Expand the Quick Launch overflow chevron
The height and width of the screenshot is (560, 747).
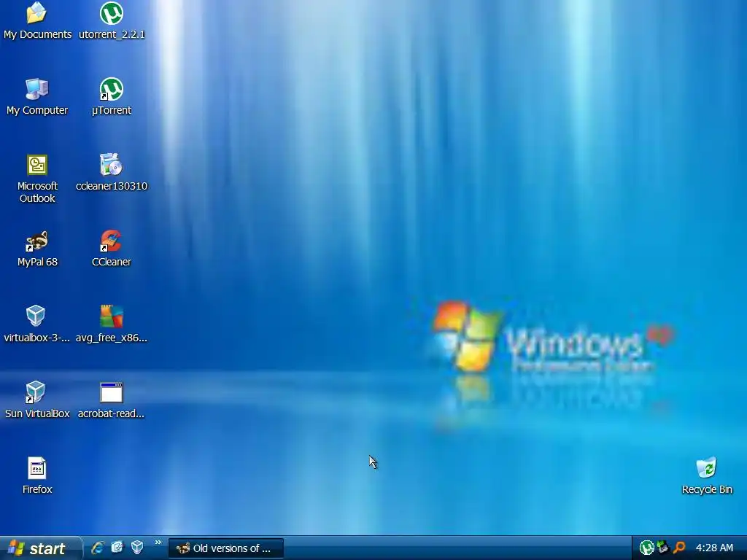158,542
